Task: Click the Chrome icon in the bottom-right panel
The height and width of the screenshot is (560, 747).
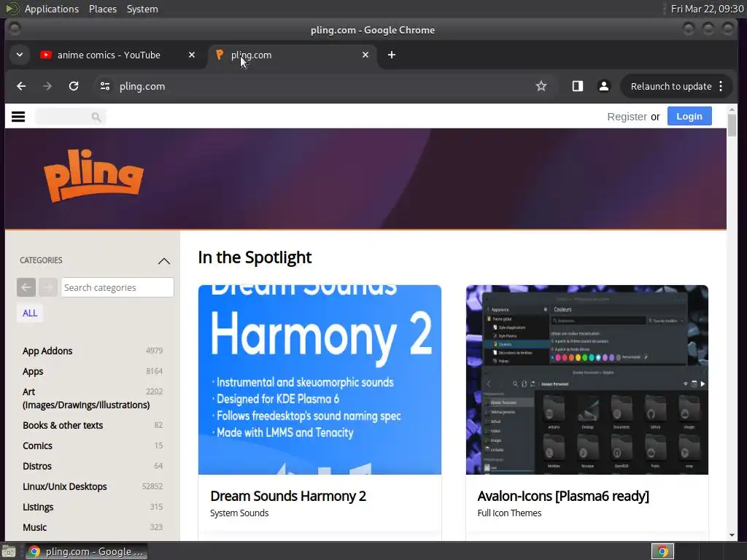Action: 662,551
